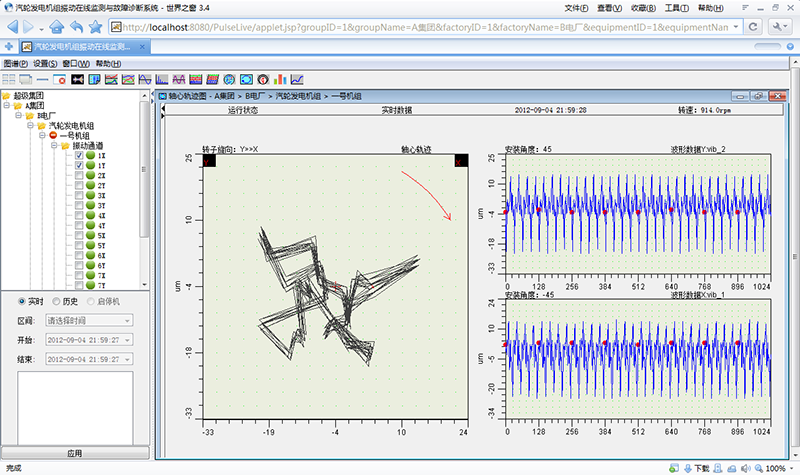Check the 2Y vibration channel
The image size is (800, 475).
tap(79, 186)
